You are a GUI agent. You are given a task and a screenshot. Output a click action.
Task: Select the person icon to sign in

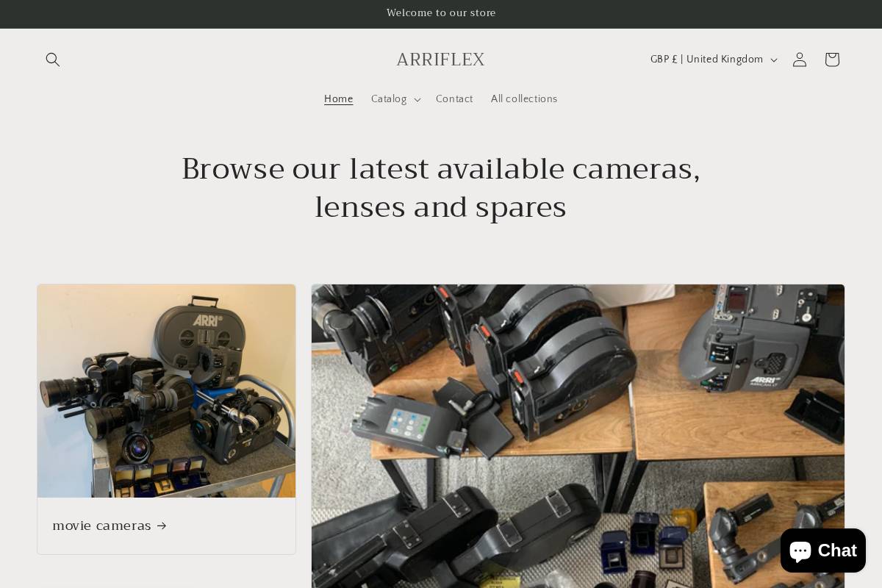tap(799, 60)
